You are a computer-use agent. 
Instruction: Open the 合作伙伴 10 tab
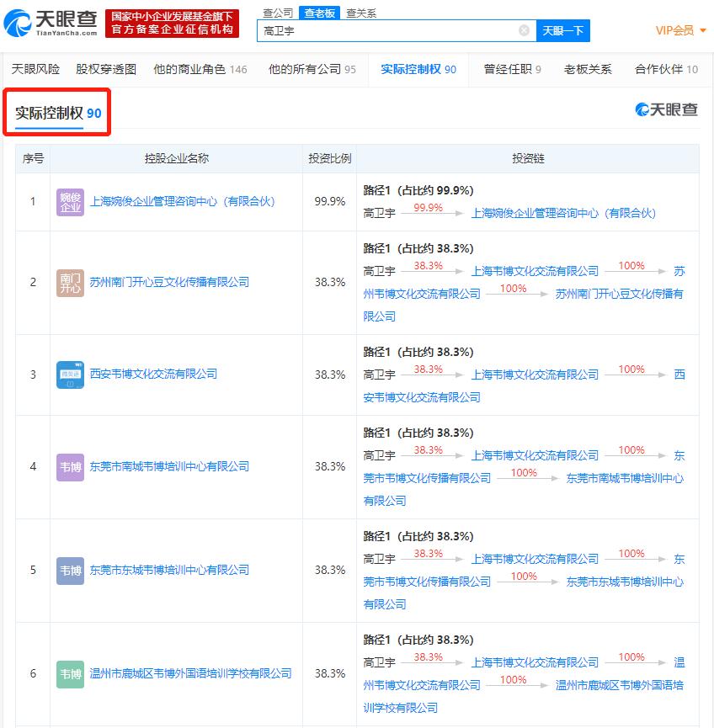click(x=666, y=69)
